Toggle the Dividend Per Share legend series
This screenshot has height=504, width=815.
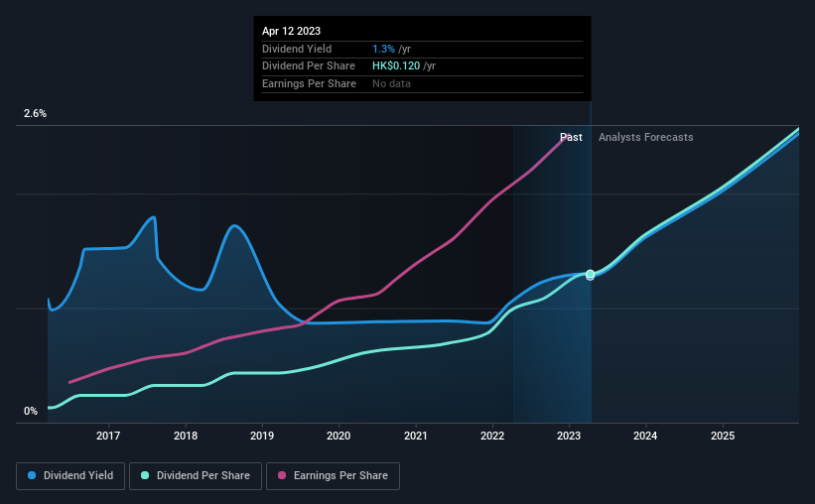point(196,476)
